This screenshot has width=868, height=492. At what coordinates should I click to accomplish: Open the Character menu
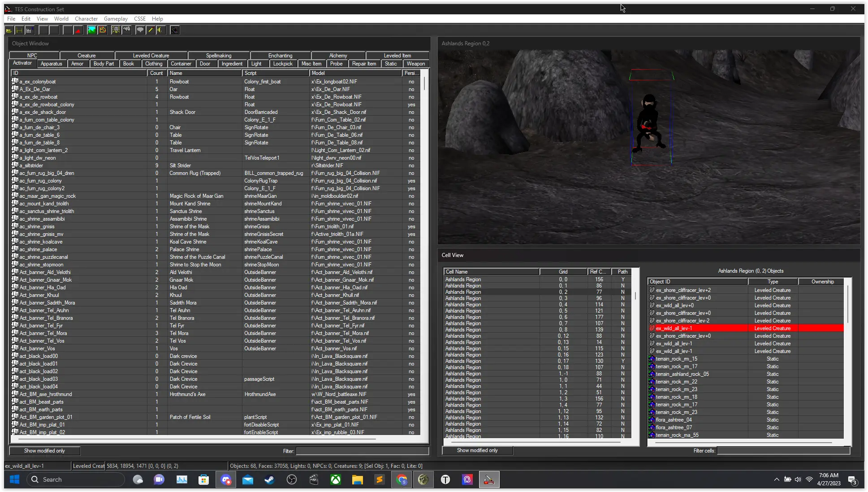[x=86, y=19]
